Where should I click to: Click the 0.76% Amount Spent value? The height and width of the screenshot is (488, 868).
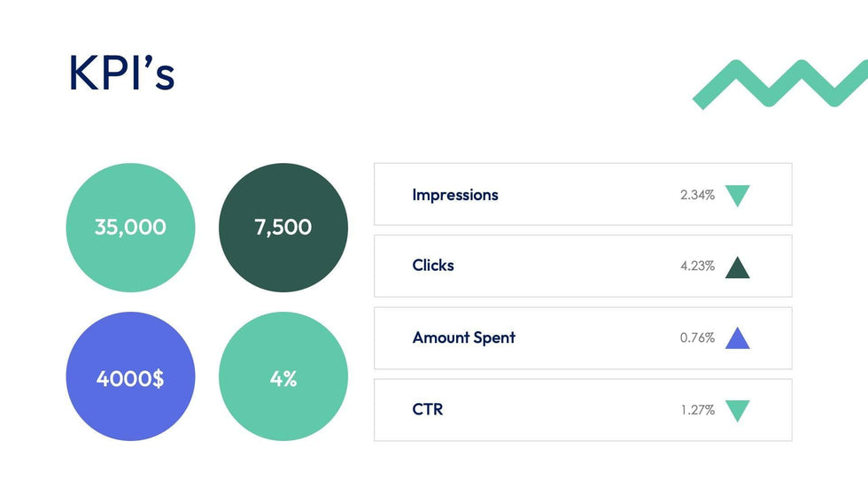click(697, 337)
